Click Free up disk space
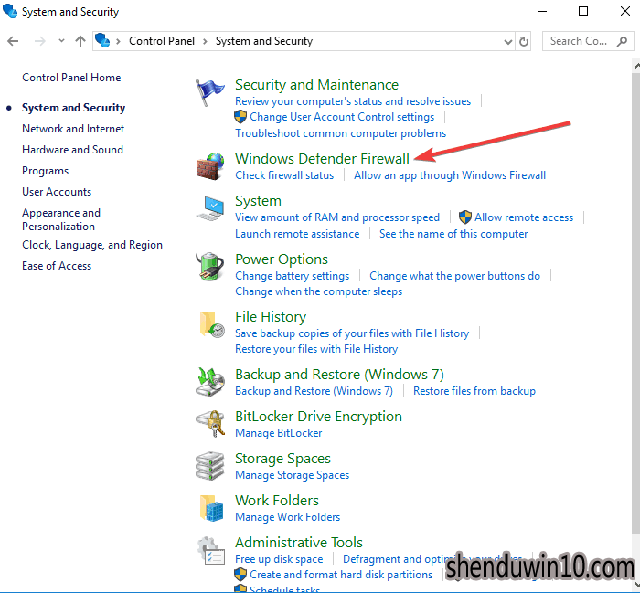The image size is (640, 593). pyautogui.click(x=279, y=559)
